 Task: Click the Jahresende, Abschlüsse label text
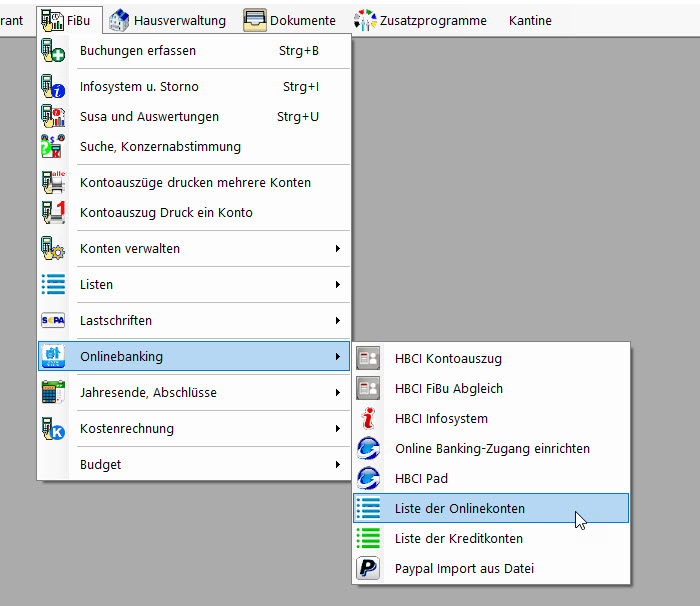148,393
